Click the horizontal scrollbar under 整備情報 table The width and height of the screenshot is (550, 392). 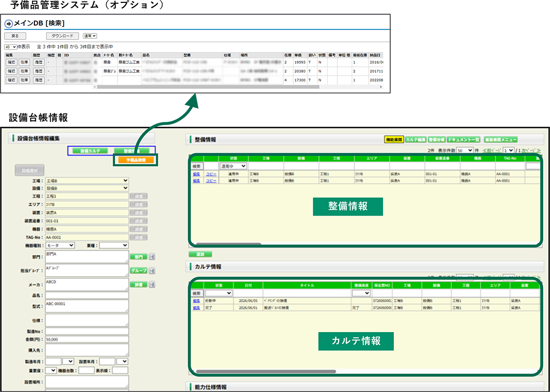tap(228, 244)
